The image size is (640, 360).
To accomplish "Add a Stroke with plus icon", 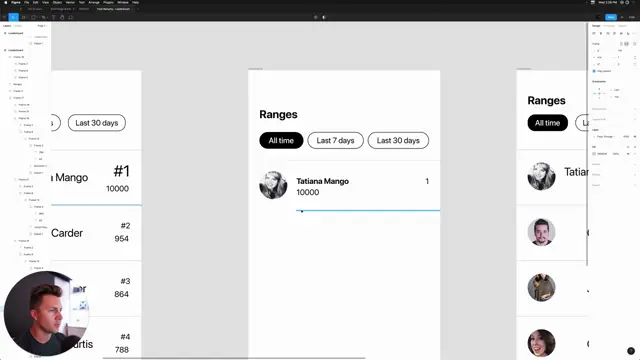I will pos(635,164).
